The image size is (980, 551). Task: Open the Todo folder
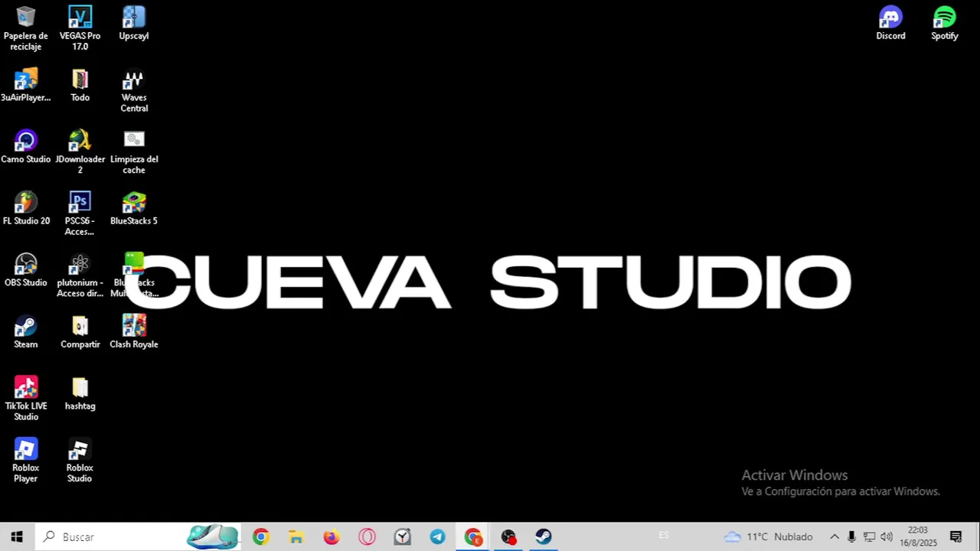tap(80, 85)
